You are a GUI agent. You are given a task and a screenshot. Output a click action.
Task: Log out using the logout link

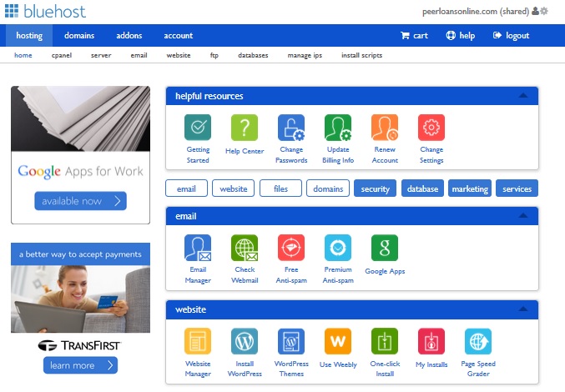(x=511, y=35)
